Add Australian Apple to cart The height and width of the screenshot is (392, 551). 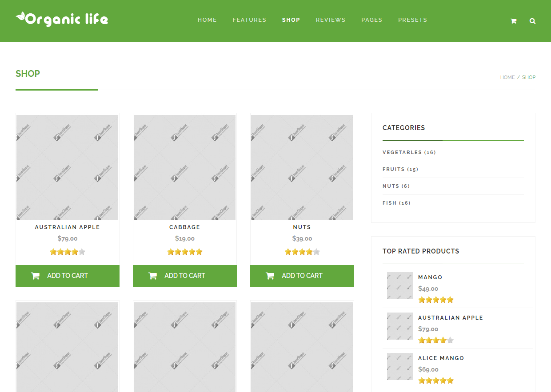68,276
